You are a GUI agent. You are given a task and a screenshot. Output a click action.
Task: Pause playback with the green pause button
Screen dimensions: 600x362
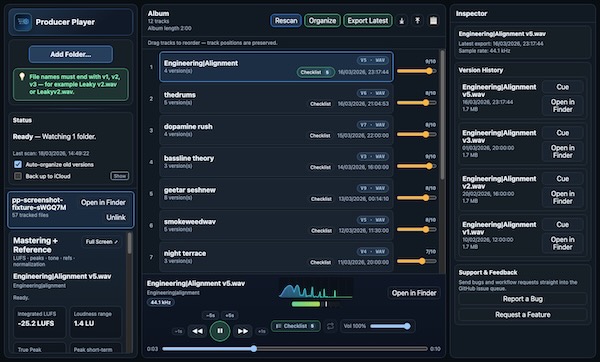coord(220,331)
